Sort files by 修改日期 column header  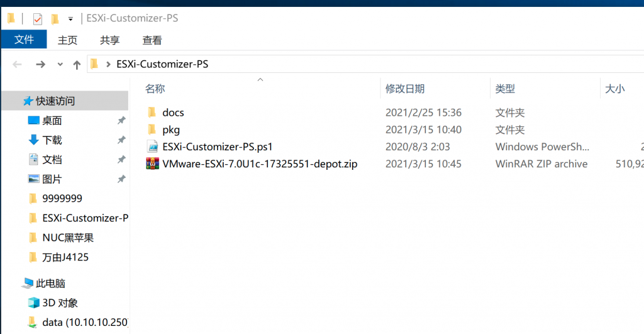coord(404,88)
